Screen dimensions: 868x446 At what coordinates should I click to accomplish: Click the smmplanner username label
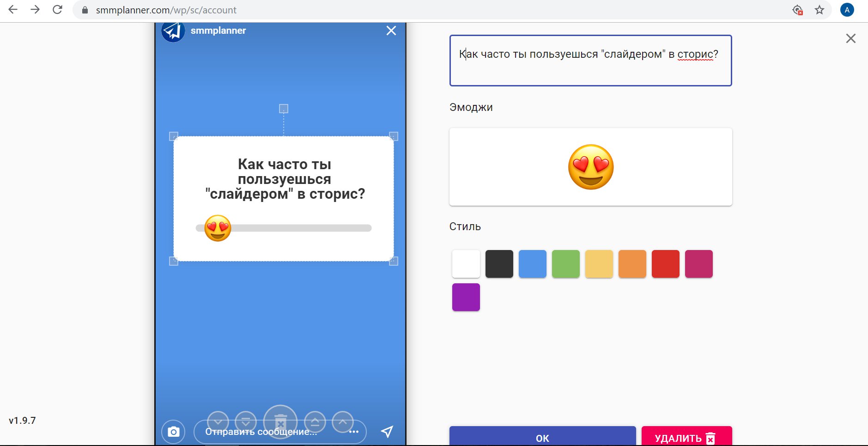click(218, 31)
